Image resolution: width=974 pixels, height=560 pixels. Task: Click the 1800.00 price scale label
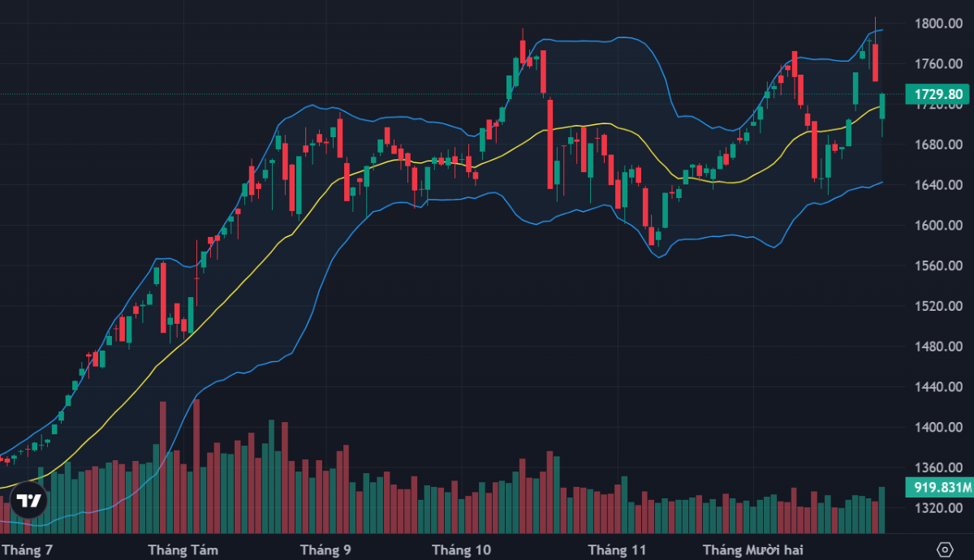pos(938,23)
